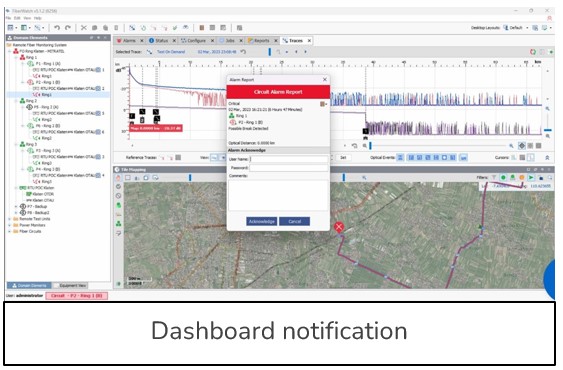
Task: Toggle the first Optical Events filter button
Action: 400,158
